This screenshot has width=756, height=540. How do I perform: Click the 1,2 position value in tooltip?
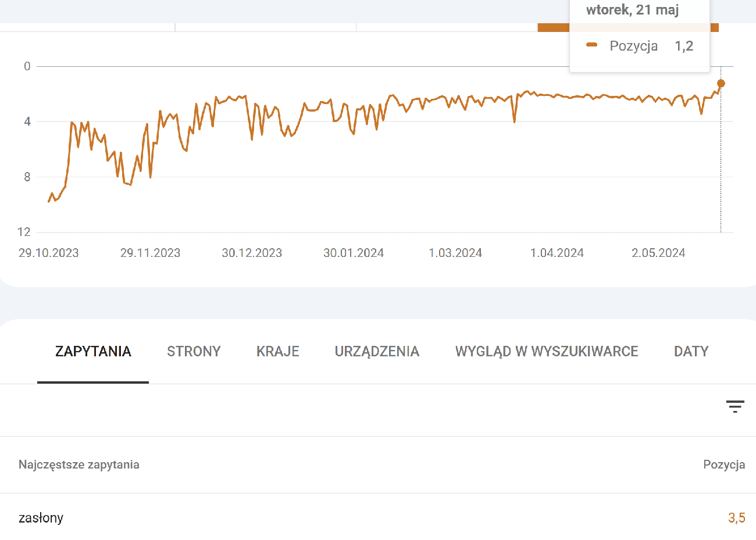[684, 46]
